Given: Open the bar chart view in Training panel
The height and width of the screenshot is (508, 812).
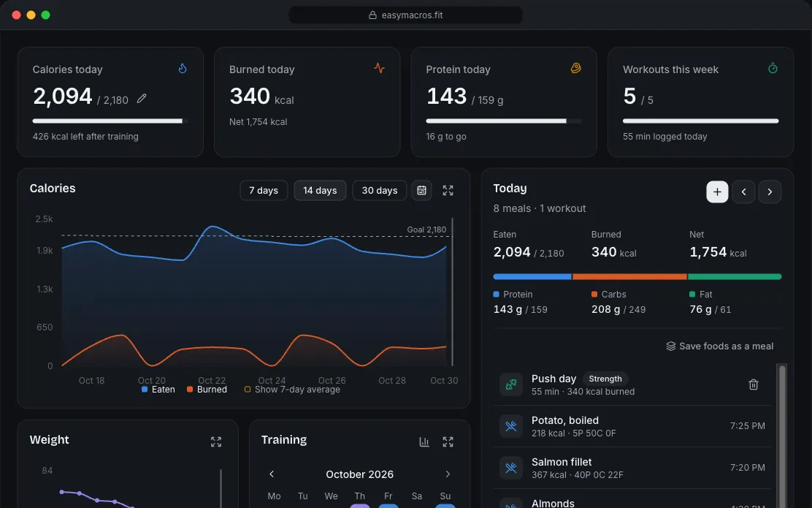Looking at the screenshot, I should click(424, 441).
